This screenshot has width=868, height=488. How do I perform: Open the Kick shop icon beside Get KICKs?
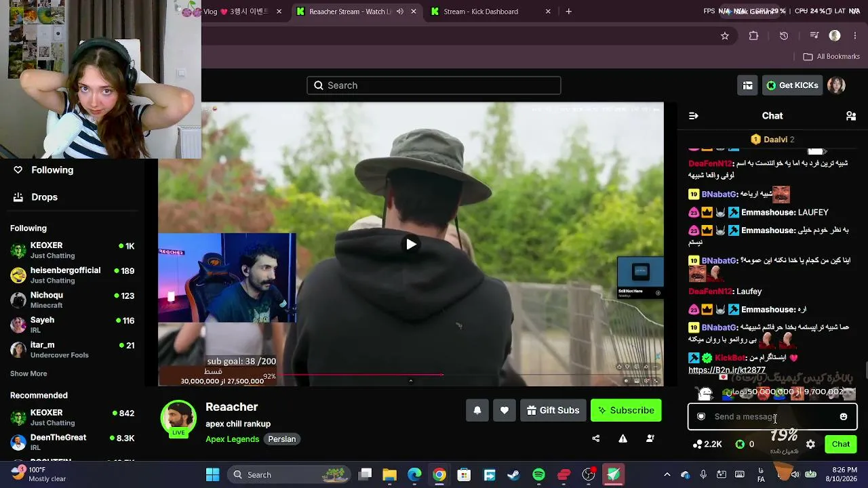(747, 85)
